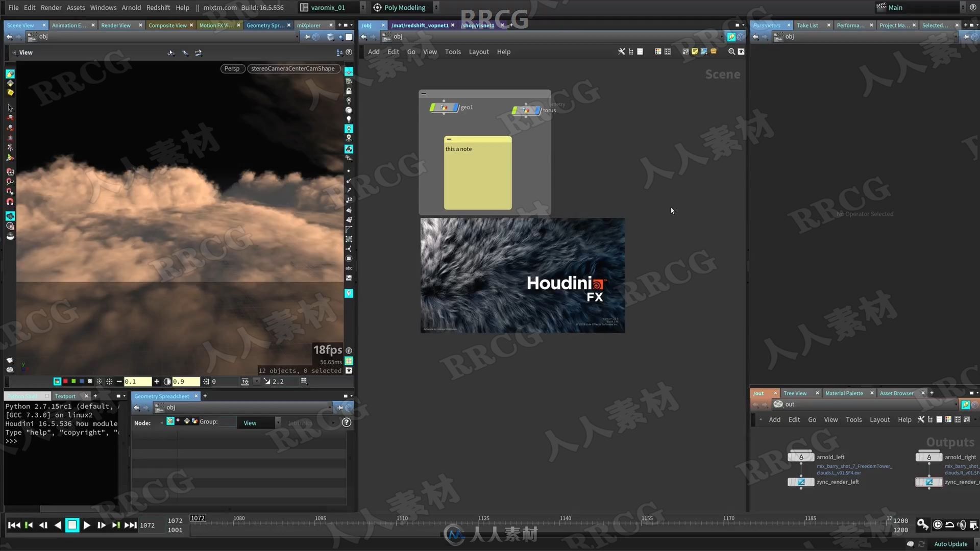
Task: Go back in Scene View path history
Action: 9,37
